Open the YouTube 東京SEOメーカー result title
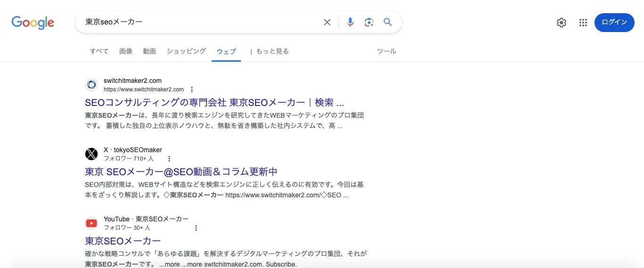644x268 pixels. click(123, 241)
